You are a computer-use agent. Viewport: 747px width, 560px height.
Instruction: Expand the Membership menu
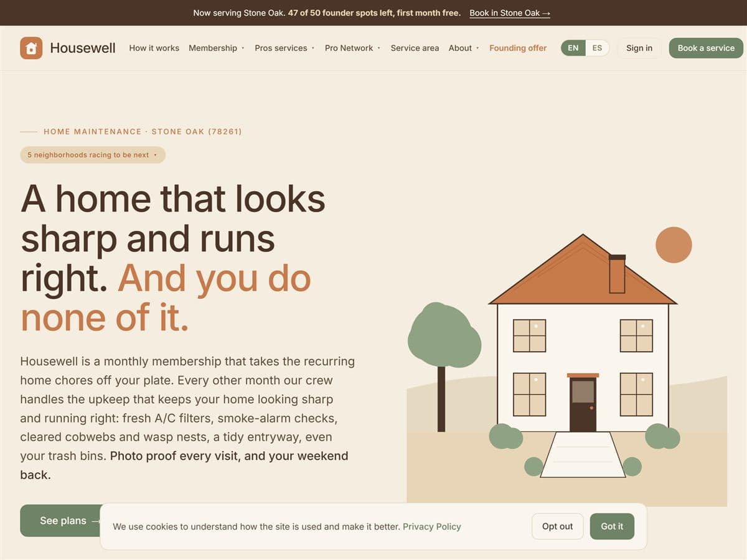[x=216, y=48]
